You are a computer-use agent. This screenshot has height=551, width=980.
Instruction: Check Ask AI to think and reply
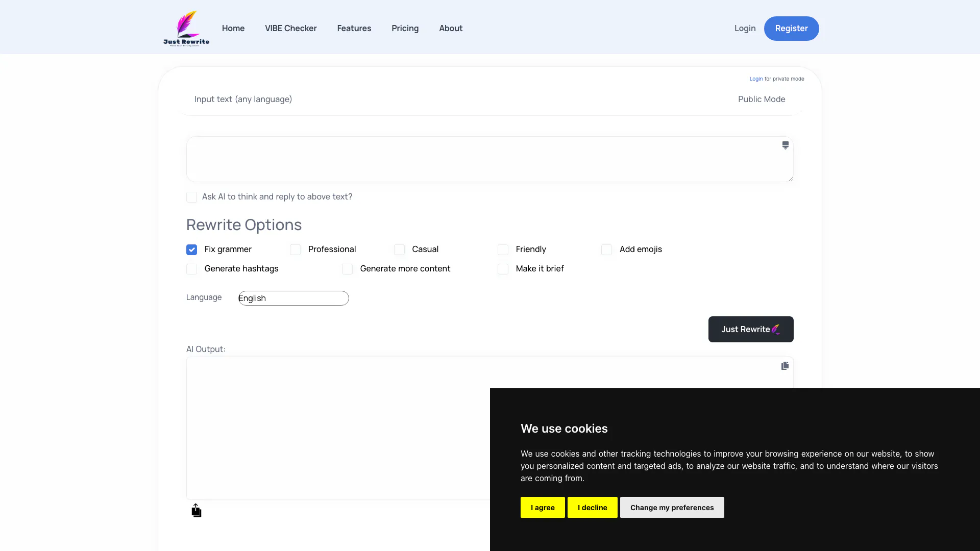tap(191, 197)
